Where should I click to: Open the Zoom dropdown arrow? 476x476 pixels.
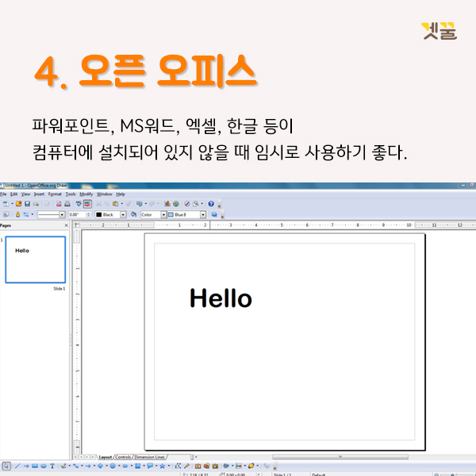coord(202,204)
